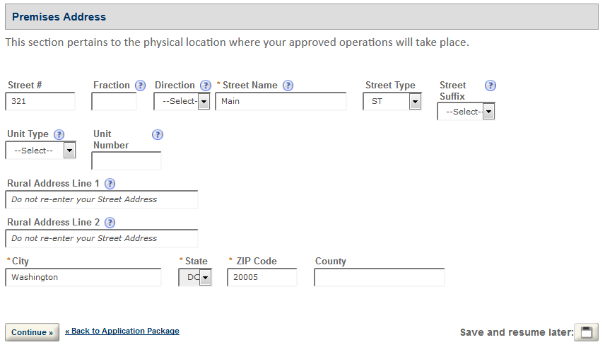Click the ZIP Code input field
The width and height of the screenshot is (605, 364).
pos(262,278)
